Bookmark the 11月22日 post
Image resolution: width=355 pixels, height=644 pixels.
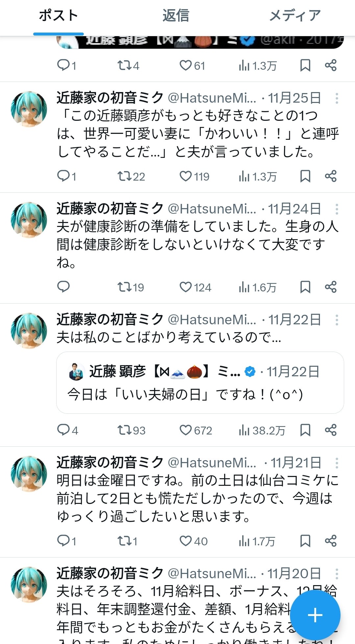(305, 430)
